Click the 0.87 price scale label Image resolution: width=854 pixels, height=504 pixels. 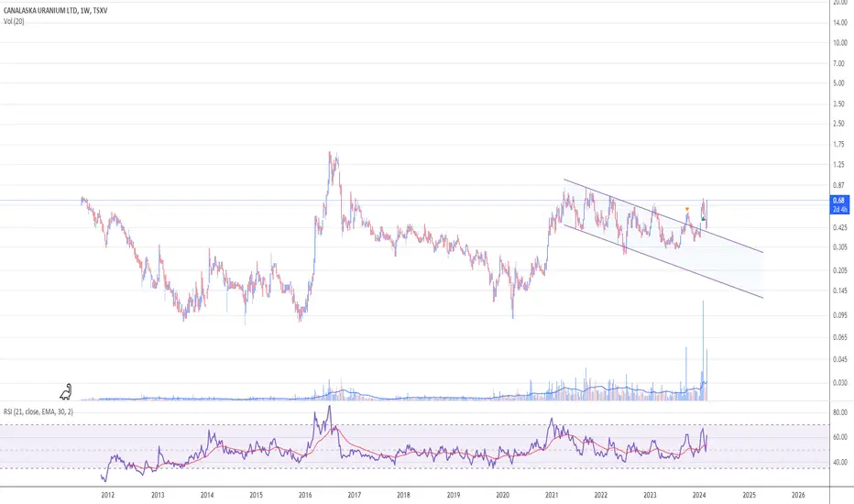point(838,185)
